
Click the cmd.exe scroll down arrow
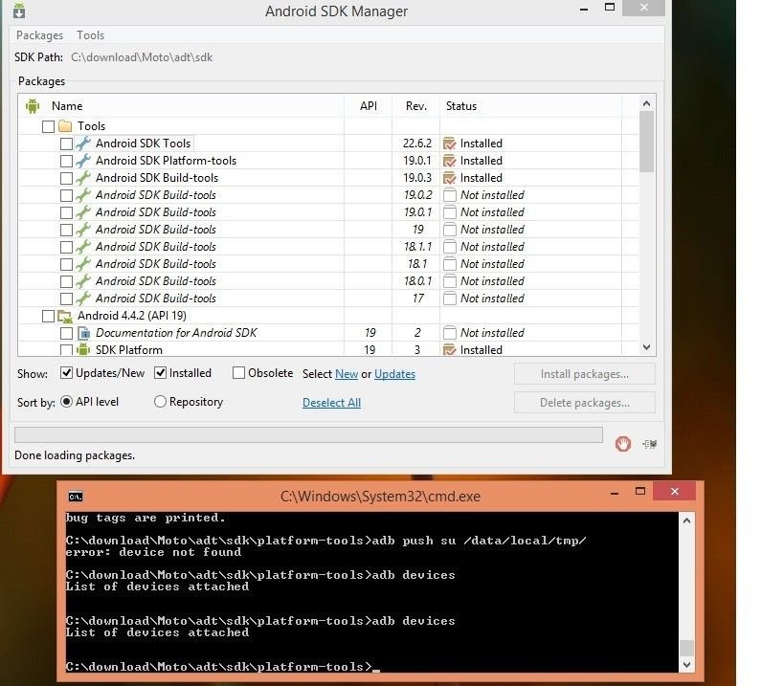pyautogui.click(x=687, y=665)
